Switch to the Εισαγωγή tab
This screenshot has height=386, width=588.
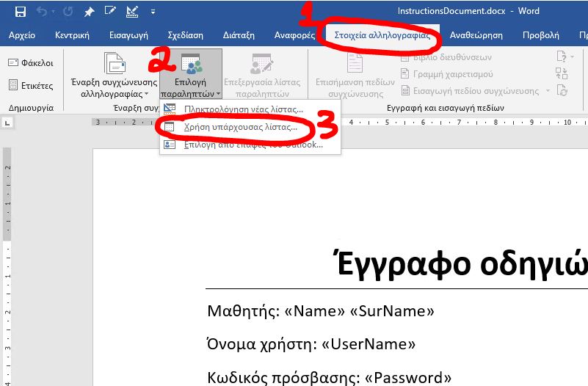(x=128, y=35)
